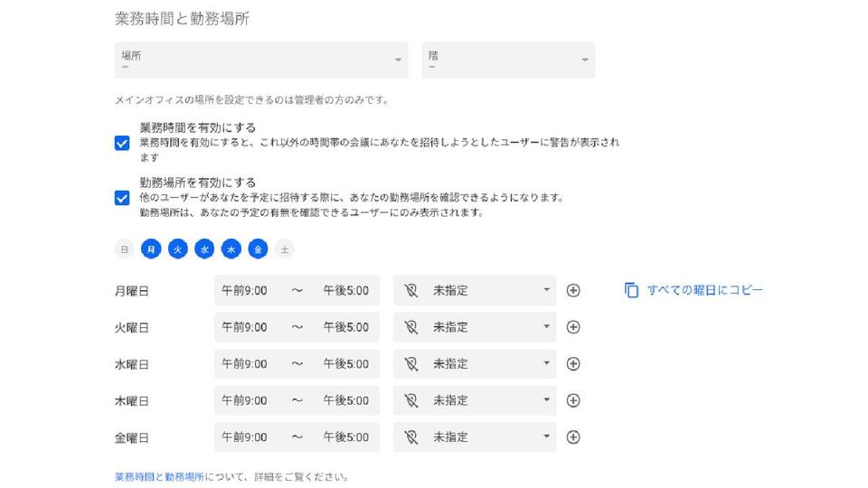The width and height of the screenshot is (868, 488).
Task: Deselect the 月 day circle
Action: pos(151,249)
